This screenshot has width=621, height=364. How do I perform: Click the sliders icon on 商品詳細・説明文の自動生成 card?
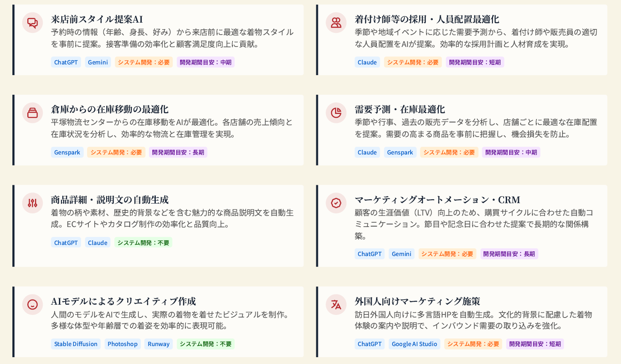(x=32, y=203)
